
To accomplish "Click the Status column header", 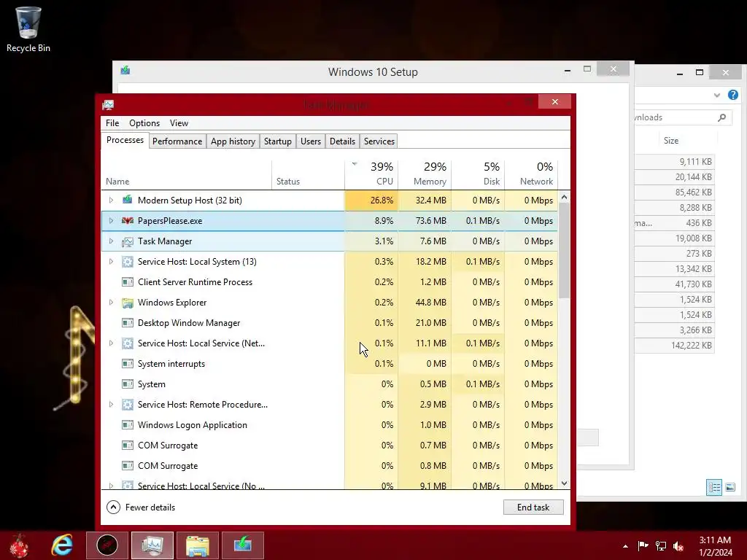I will point(309,174).
